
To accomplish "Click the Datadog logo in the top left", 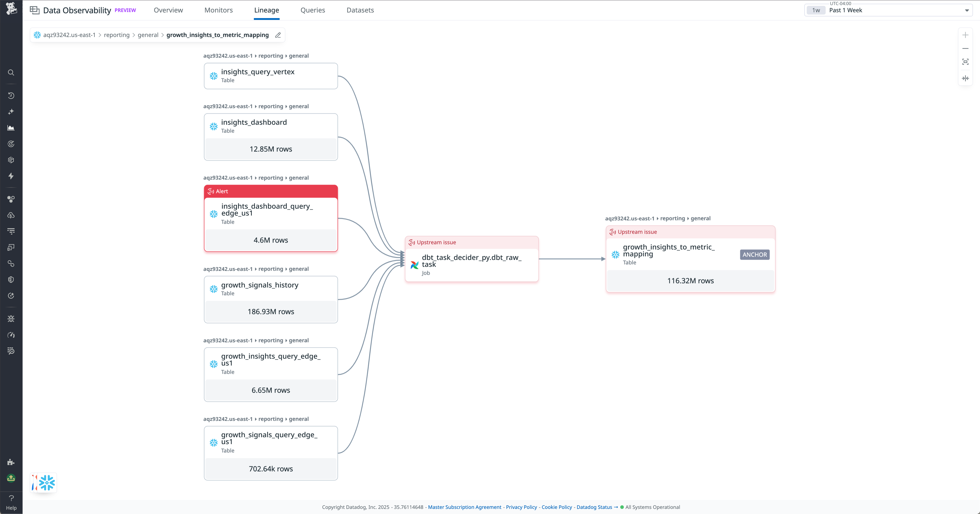I will point(11,8).
